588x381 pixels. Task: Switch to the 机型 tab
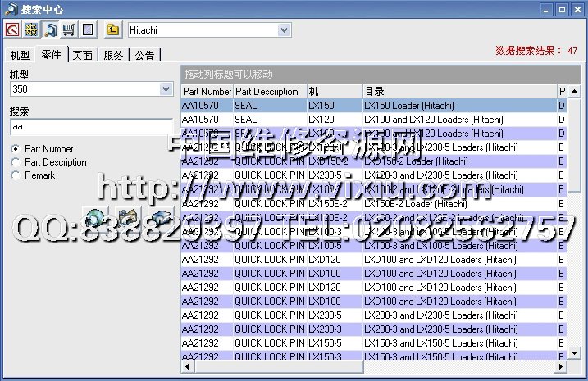pyautogui.click(x=20, y=55)
